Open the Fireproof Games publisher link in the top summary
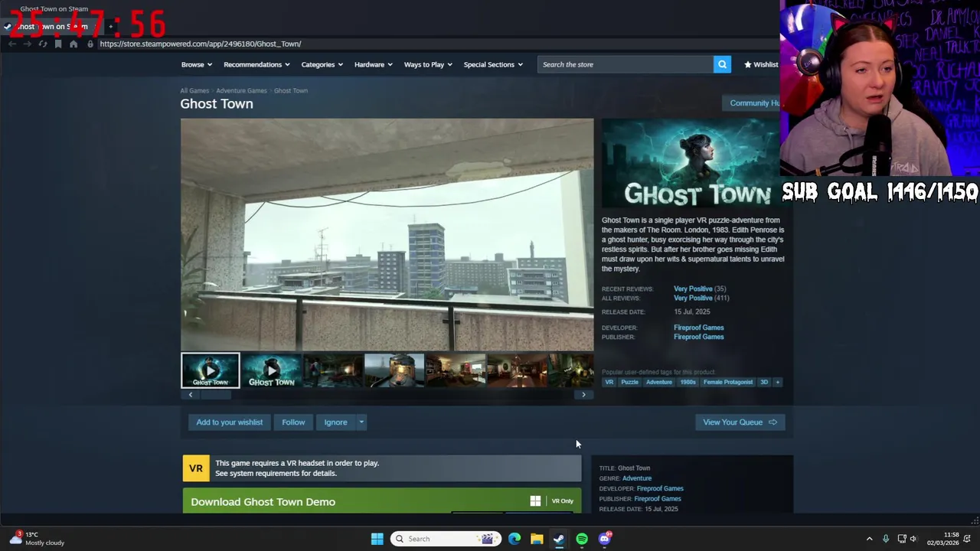 pyautogui.click(x=698, y=337)
